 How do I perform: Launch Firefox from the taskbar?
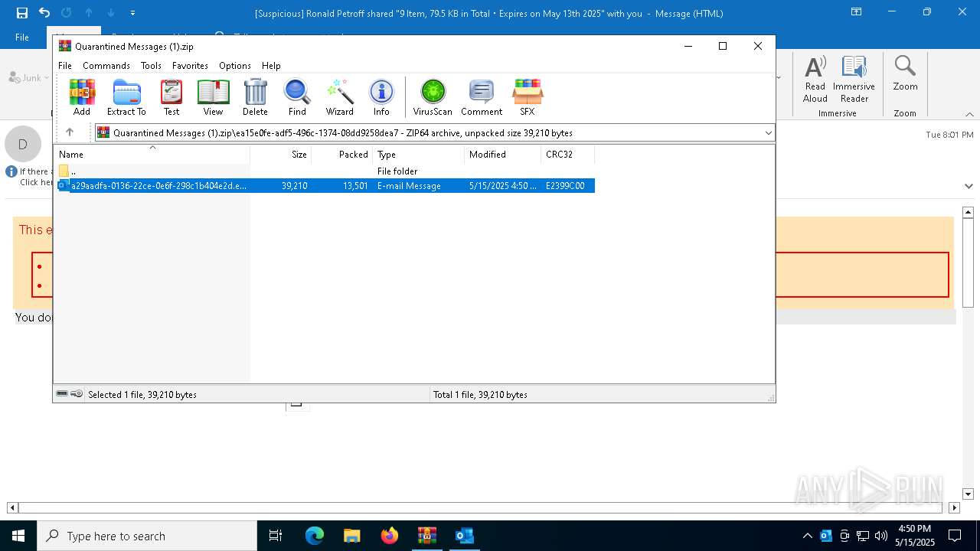pyautogui.click(x=390, y=536)
